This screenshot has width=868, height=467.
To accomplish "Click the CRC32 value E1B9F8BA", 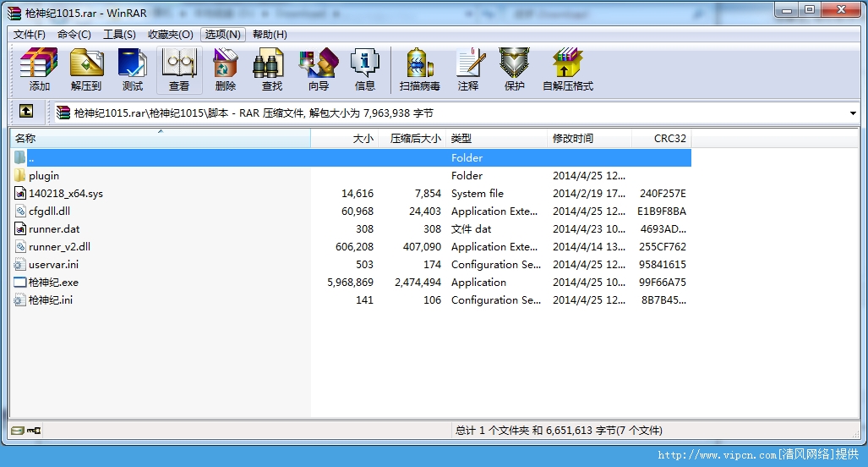I will (662, 211).
